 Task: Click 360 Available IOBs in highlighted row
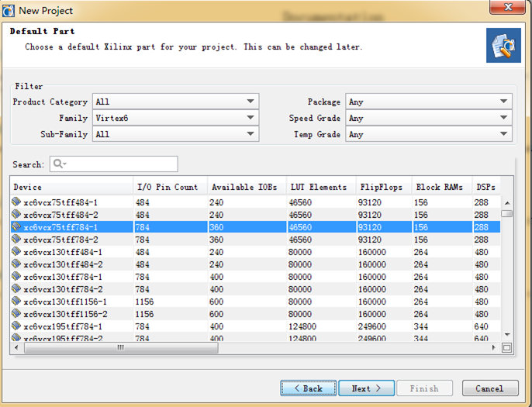(216, 227)
